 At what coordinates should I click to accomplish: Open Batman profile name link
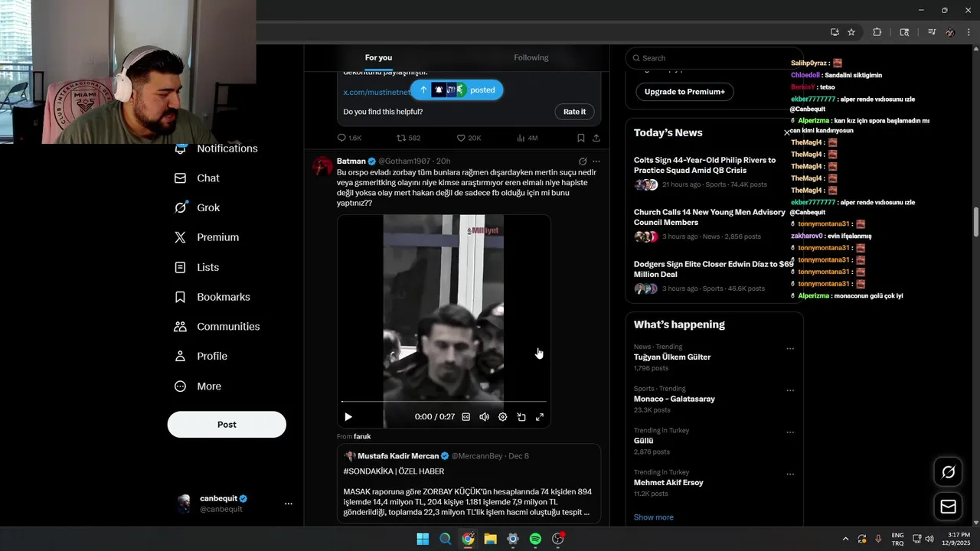click(x=351, y=161)
